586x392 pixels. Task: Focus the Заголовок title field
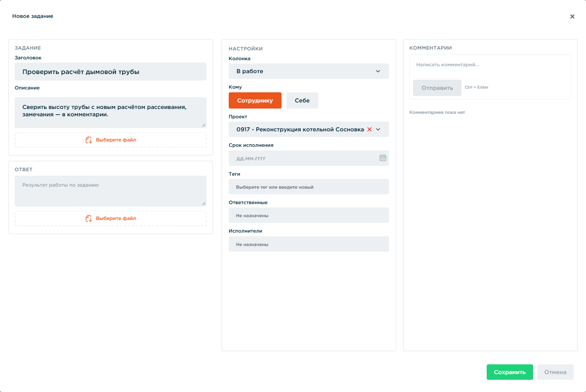tap(111, 72)
